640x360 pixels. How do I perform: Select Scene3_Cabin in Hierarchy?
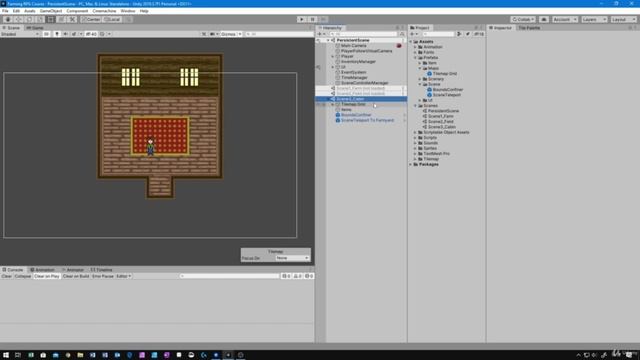(x=361, y=99)
